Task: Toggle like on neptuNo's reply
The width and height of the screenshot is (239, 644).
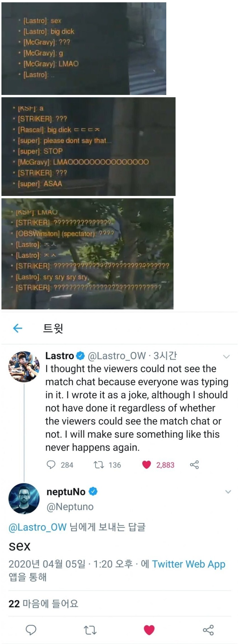Action: coord(149,630)
